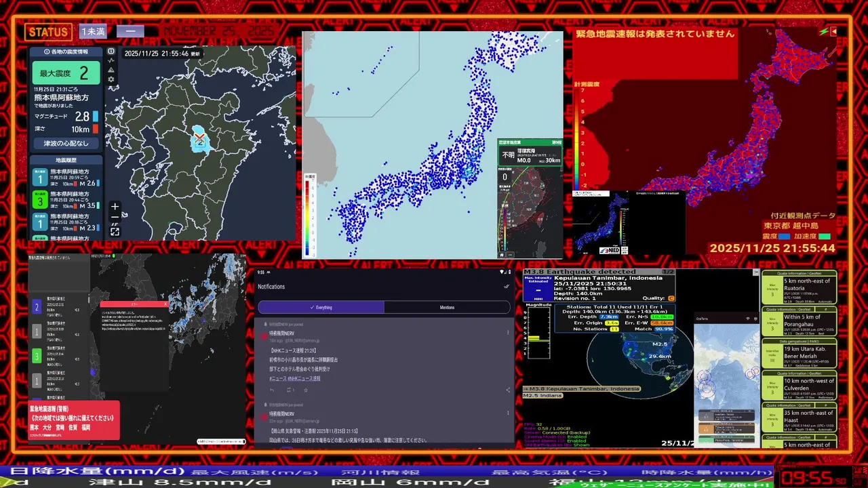Image resolution: width=868 pixels, height=488 pixels.
Task: Click the shindo color legend on dotted map
Action: click(309, 215)
